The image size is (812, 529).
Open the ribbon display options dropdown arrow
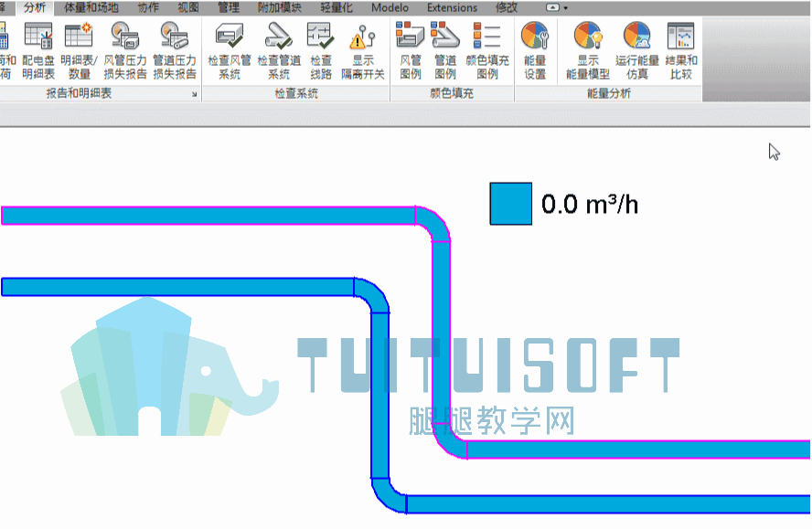point(565,8)
